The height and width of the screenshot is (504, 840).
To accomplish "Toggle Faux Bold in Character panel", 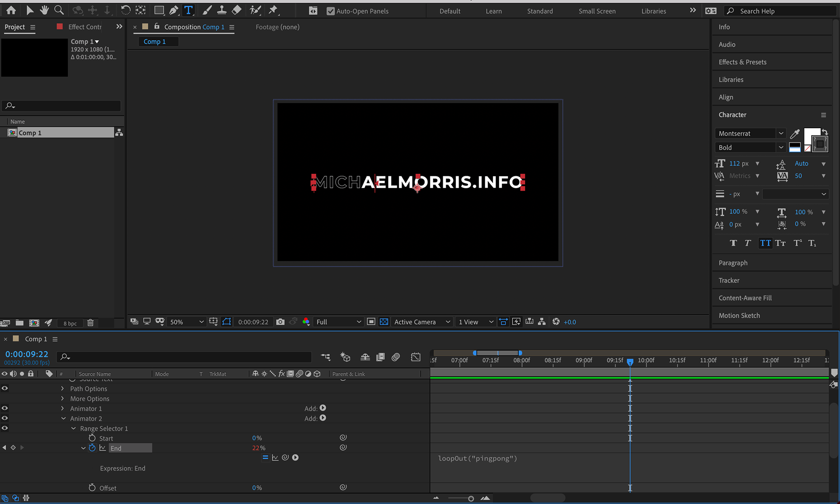I will click(734, 243).
